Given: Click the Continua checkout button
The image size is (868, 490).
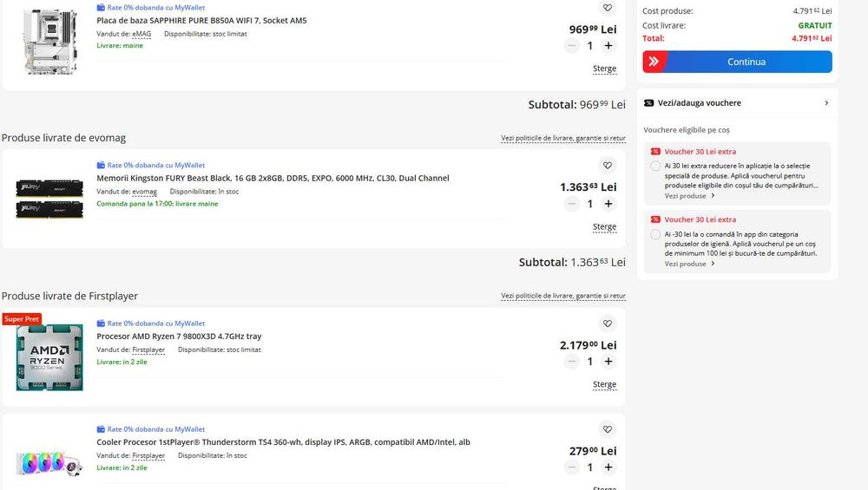Looking at the screenshot, I should [737, 62].
